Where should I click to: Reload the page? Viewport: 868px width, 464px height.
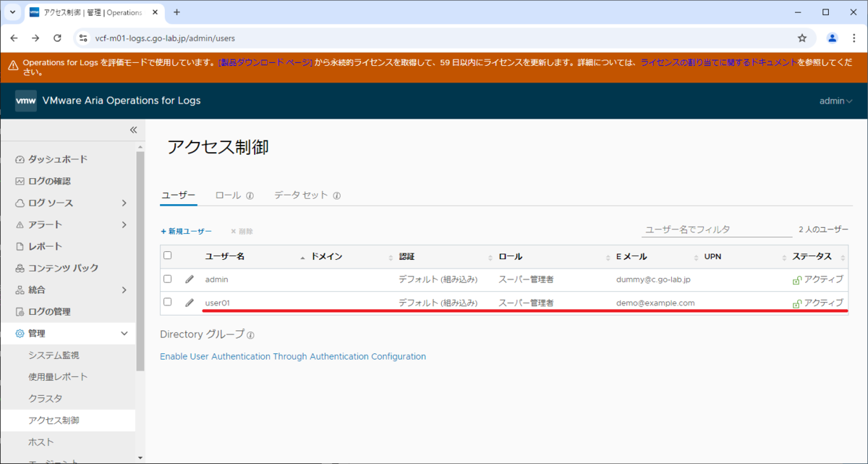(57, 38)
